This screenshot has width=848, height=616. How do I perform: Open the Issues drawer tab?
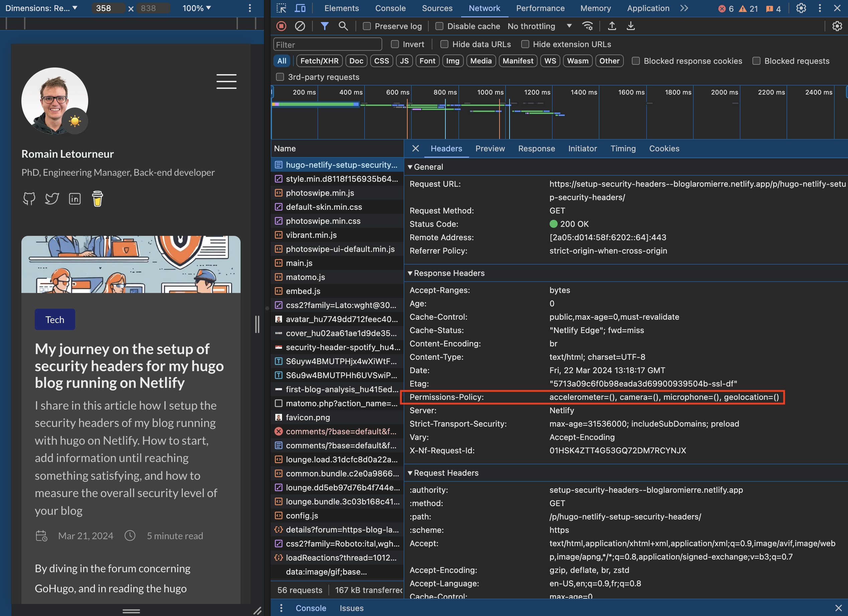coord(351,608)
